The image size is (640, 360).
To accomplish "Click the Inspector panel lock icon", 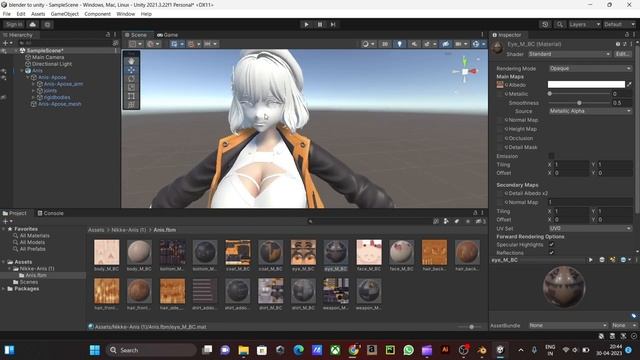I will 627,35.
